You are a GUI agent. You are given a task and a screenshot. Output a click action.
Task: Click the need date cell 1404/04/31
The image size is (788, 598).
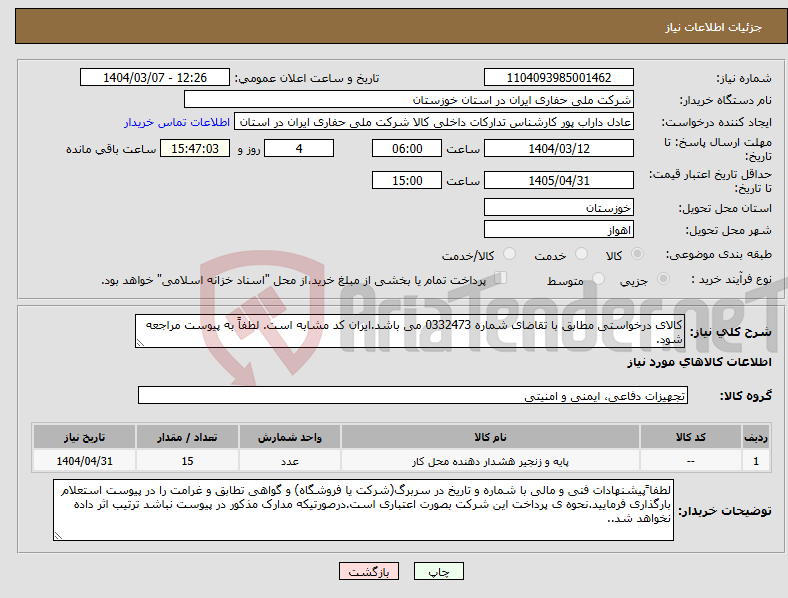tap(84, 461)
